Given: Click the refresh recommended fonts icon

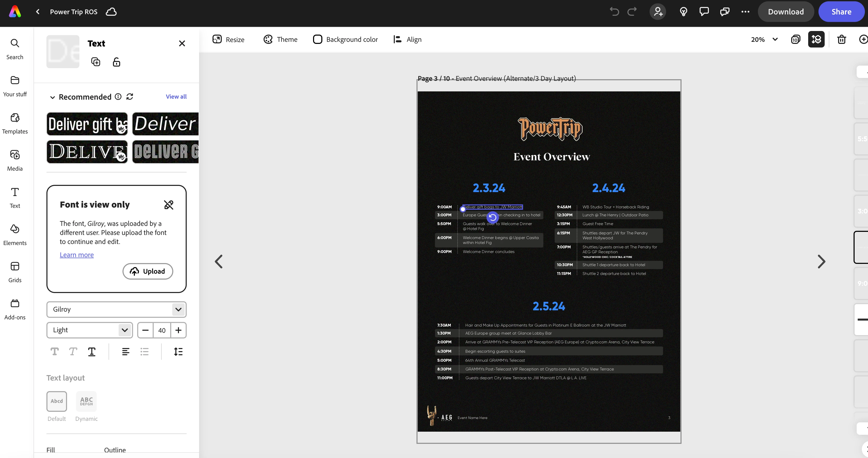Looking at the screenshot, I should [x=130, y=97].
